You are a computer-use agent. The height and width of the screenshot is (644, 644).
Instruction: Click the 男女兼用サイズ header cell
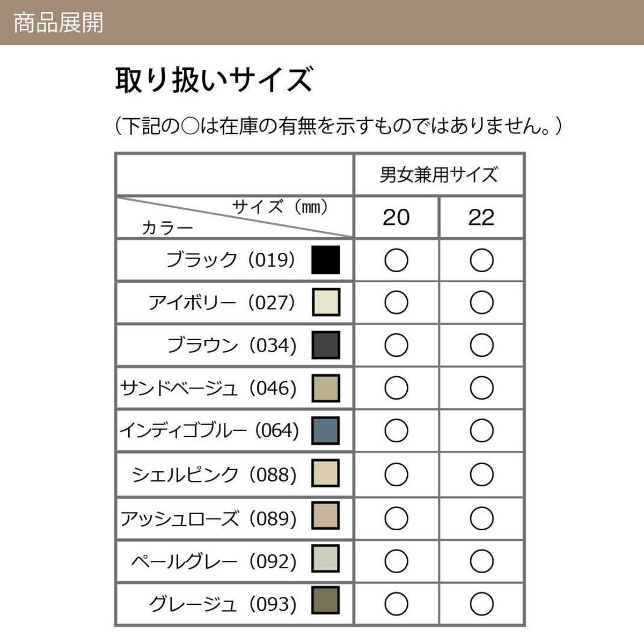[x=438, y=175]
